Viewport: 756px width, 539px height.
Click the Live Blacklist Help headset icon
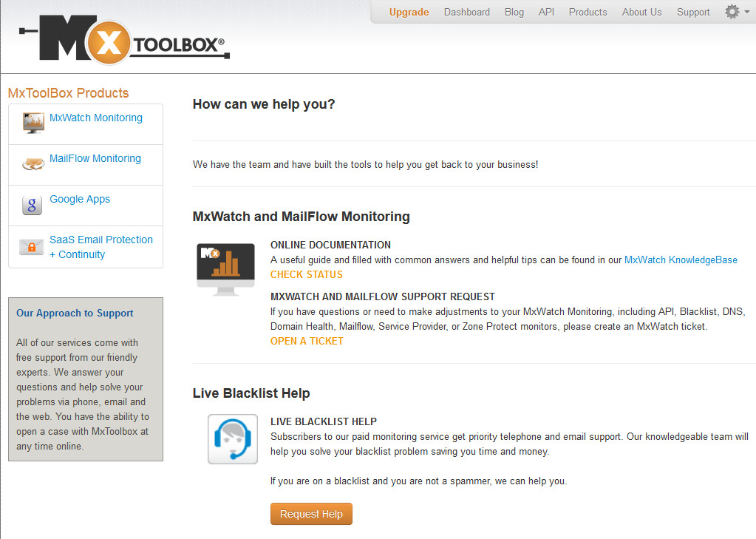[232, 438]
